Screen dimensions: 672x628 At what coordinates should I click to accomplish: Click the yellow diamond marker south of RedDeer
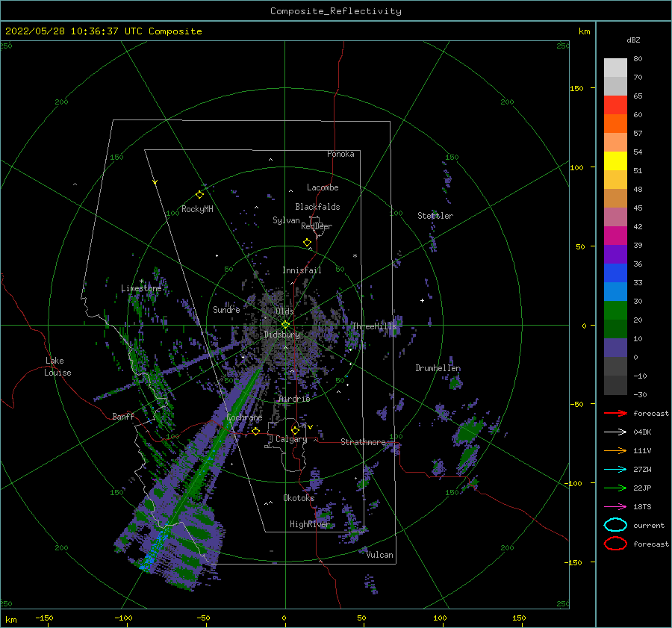click(308, 243)
